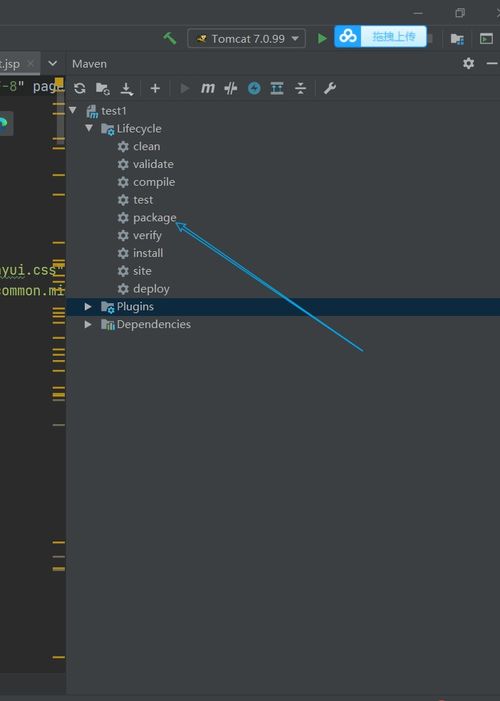Image resolution: width=500 pixels, height=701 pixels.
Task: Expand the Dependencies node
Action: click(x=88, y=324)
